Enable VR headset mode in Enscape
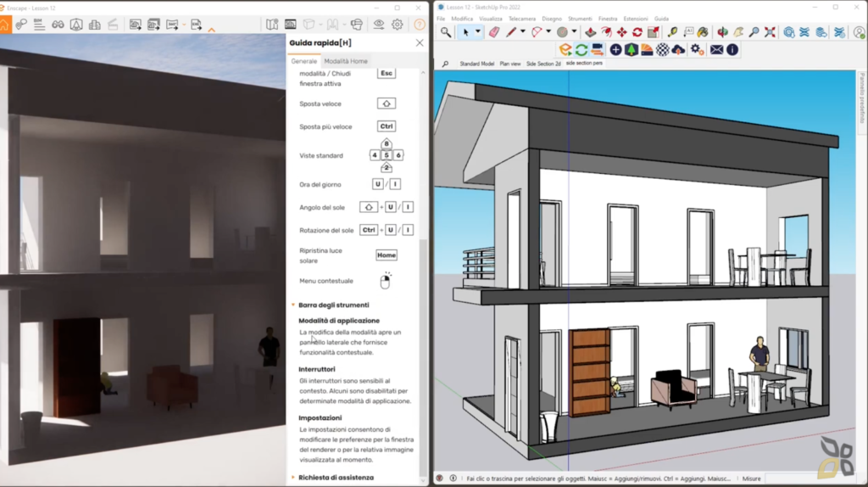868x487 pixels. click(357, 25)
